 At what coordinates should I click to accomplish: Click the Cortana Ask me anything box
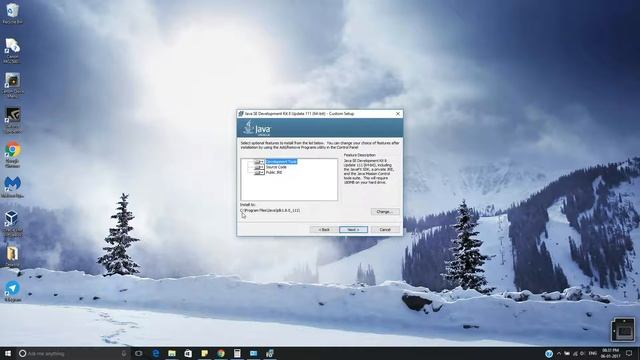73,353
